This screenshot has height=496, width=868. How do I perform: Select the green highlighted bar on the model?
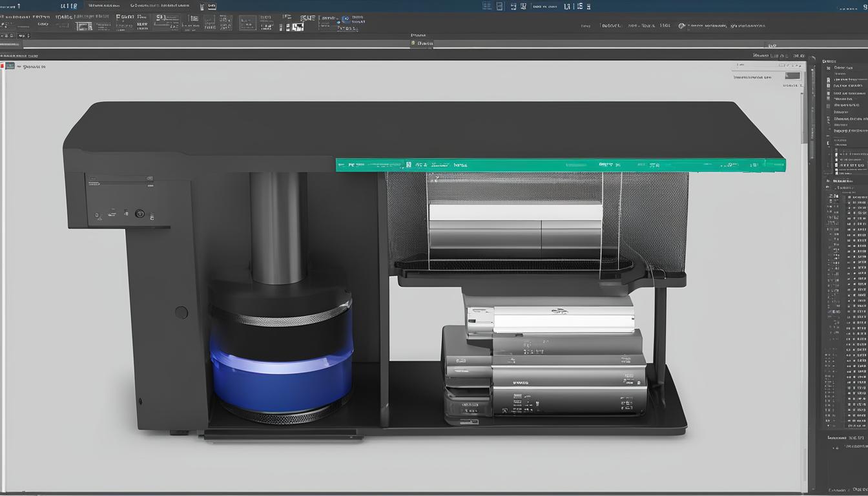(560, 165)
